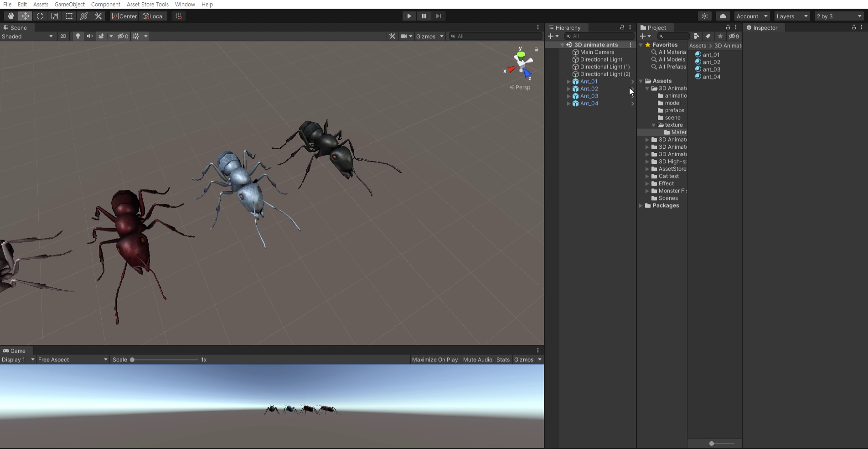
Task: Open Layers dropdown
Action: click(x=792, y=16)
